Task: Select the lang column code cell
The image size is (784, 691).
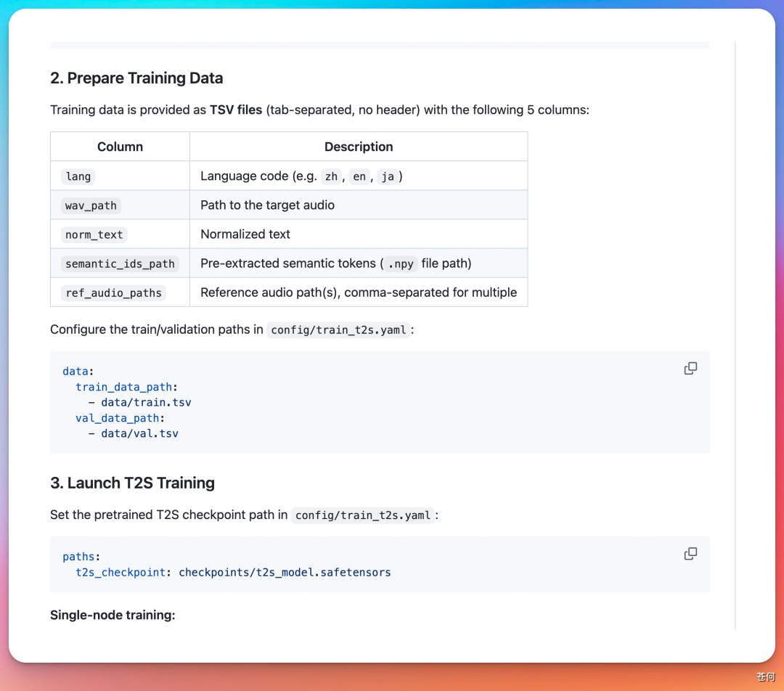Action: [78, 176]
